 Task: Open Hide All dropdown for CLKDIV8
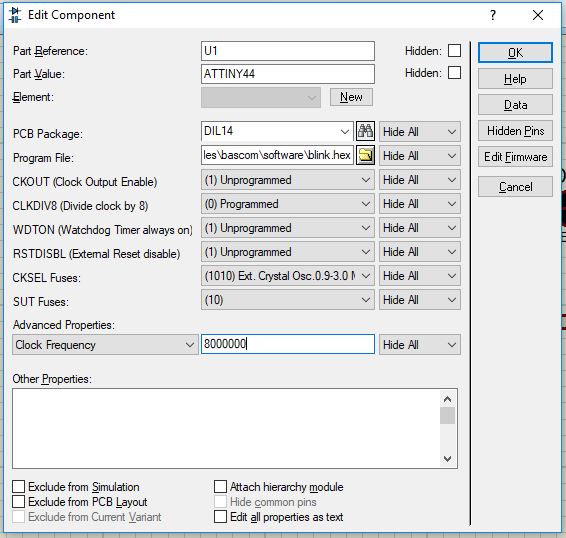[x=420, y=204]
